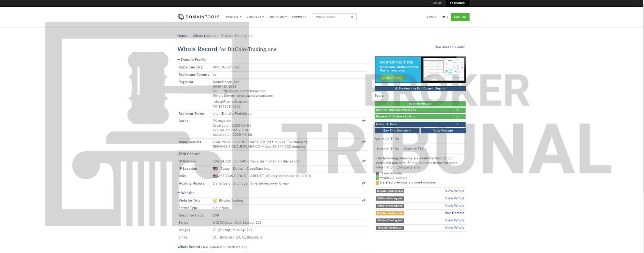The image size is (644, 253).
Task: Switch to the Country TLDs tab
Action: tap(415, 149)
